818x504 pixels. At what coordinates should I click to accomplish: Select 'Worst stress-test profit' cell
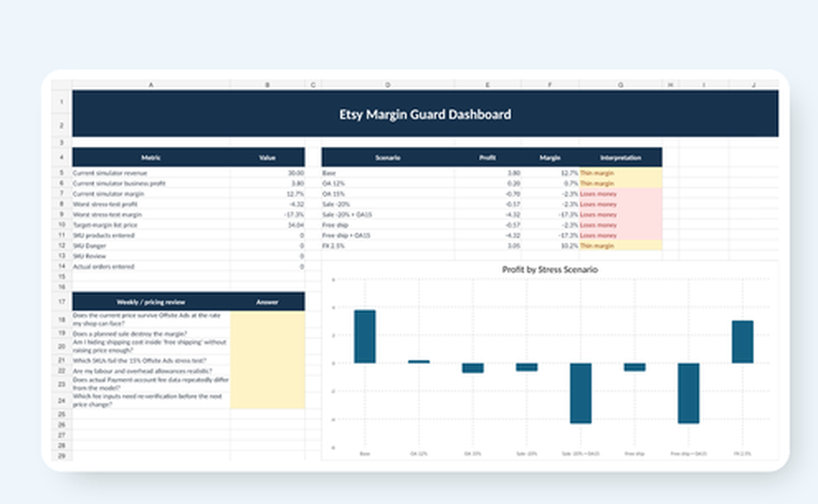[x=151, y=204]
